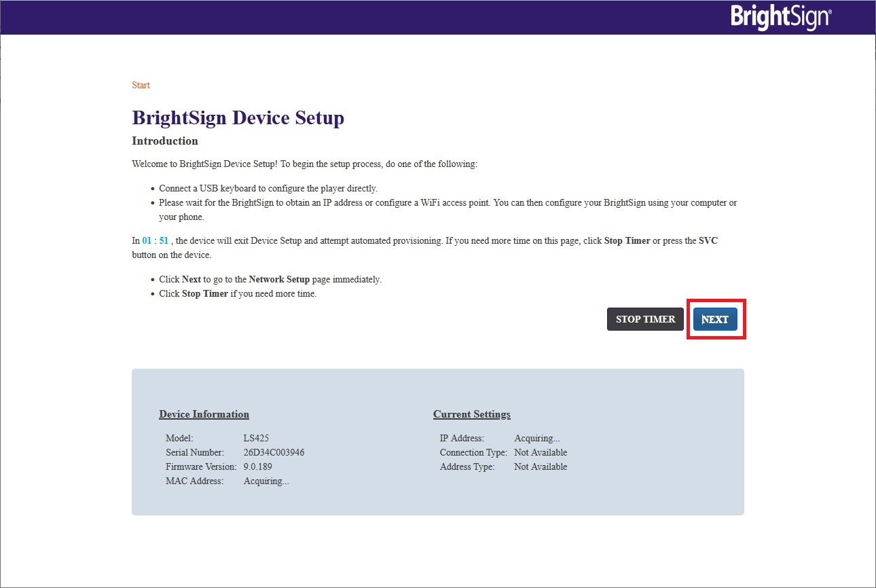Click Address Type value Not Available

pyautogui.click(x=541, y=466)
